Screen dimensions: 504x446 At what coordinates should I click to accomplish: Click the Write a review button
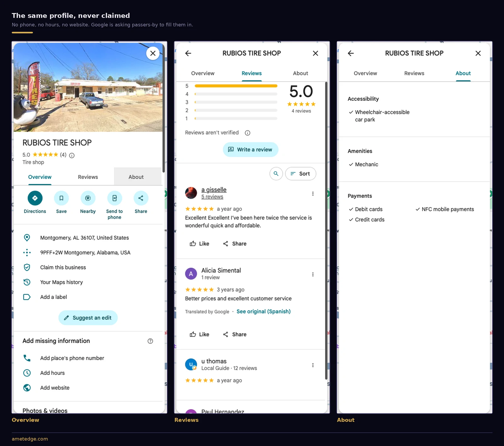[x=250, y=150]
